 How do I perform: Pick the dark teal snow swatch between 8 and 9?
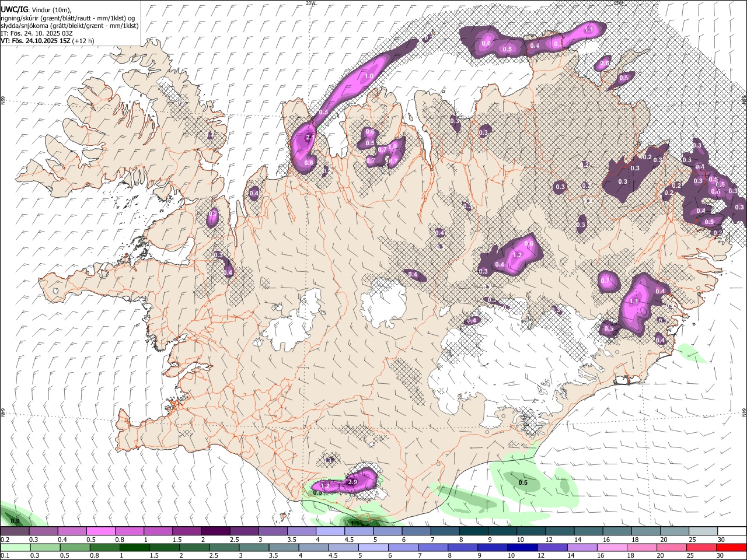(x=473, y=531)
